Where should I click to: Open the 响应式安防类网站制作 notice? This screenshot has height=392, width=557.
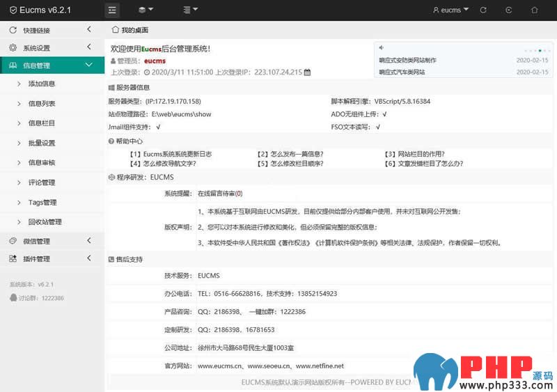[407, 61]
